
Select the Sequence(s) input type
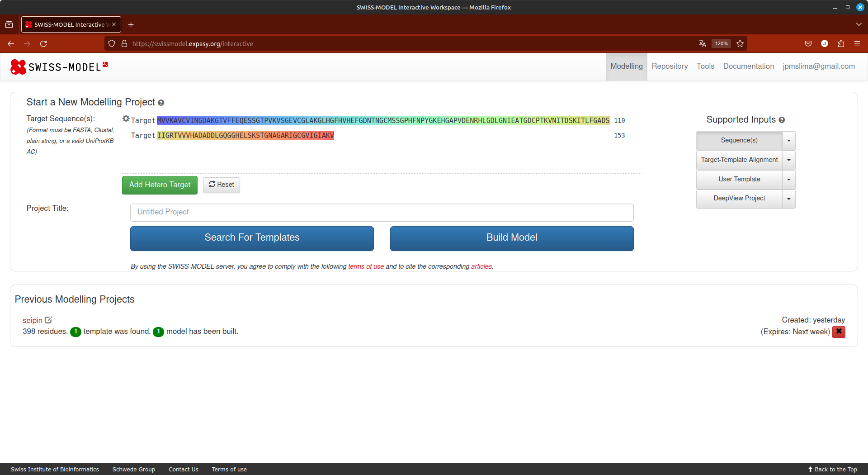(x=739, y=141)
